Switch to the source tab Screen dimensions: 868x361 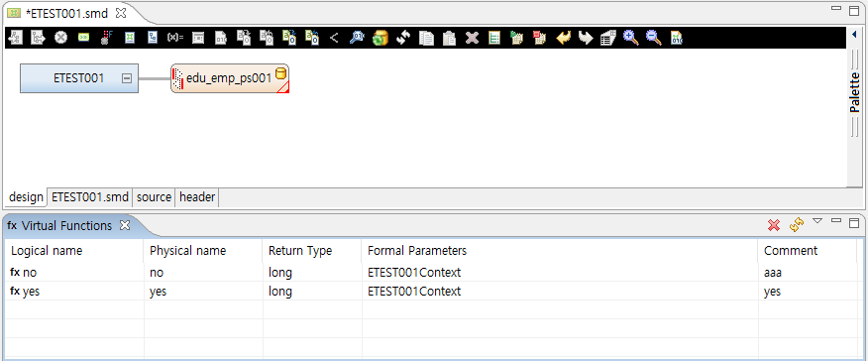click(154, 197)
